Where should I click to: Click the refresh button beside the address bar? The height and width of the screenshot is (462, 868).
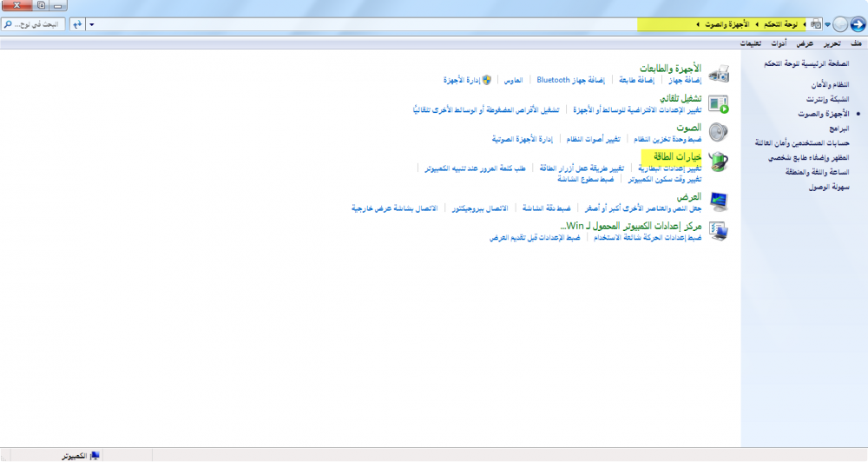tap(76, 24)
